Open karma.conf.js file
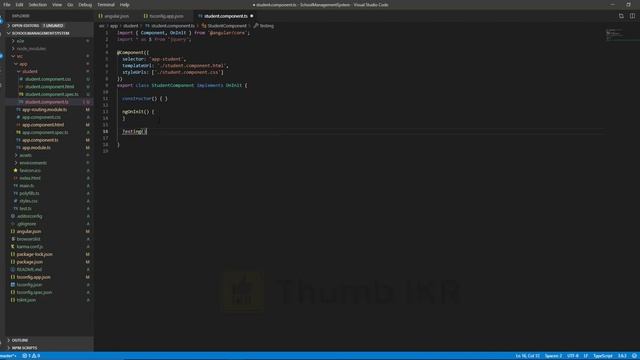This screenshot has height=360, width=640. (x=29, y=247)
